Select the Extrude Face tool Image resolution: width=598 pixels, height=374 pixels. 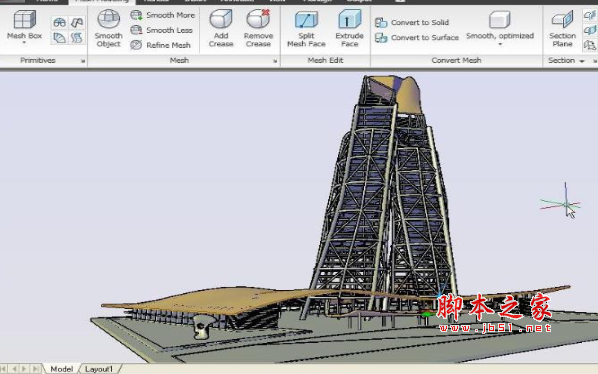(x=349, y=28)
